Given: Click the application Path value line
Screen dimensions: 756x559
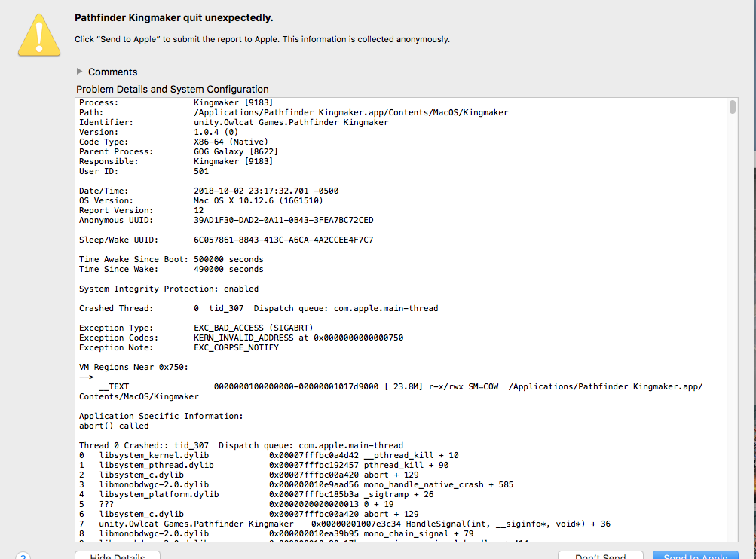Looking at the screenshot, I should pos(351,112).
